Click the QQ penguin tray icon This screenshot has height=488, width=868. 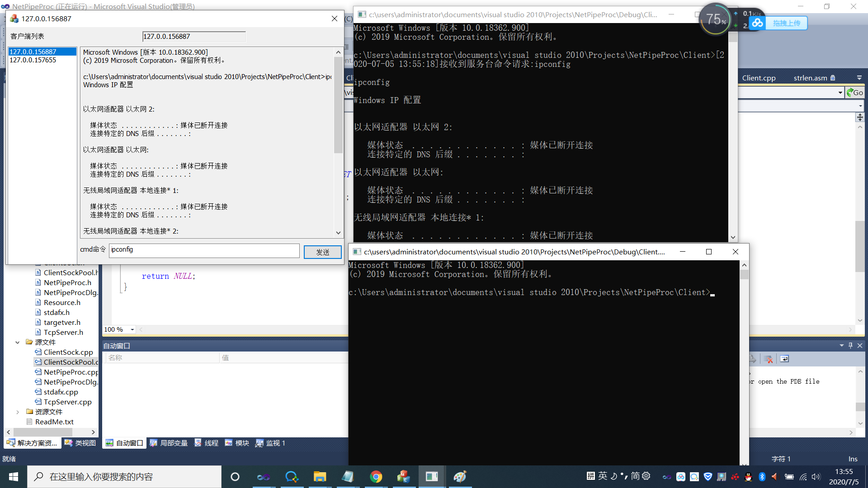coord(749,477)
